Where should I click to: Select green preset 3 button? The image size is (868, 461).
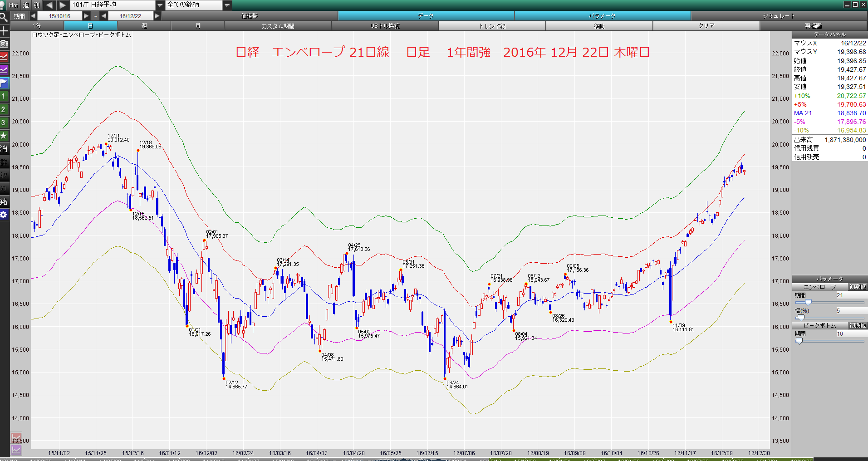point(4,123)
